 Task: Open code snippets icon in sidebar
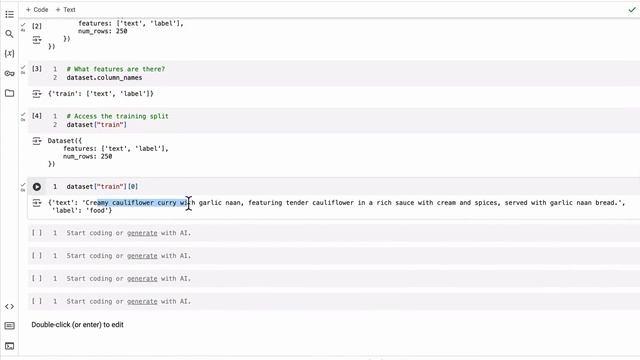[x=9, y=307]
